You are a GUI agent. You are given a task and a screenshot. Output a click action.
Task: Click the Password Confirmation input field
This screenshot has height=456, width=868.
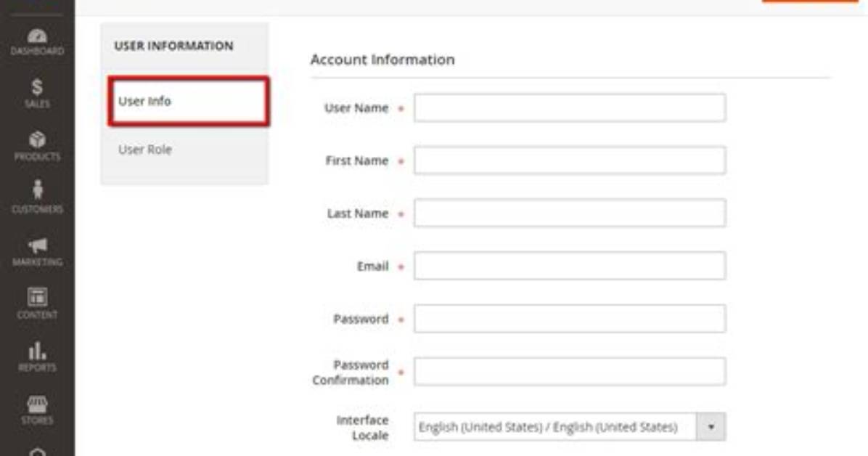click(x=570, y=372)
